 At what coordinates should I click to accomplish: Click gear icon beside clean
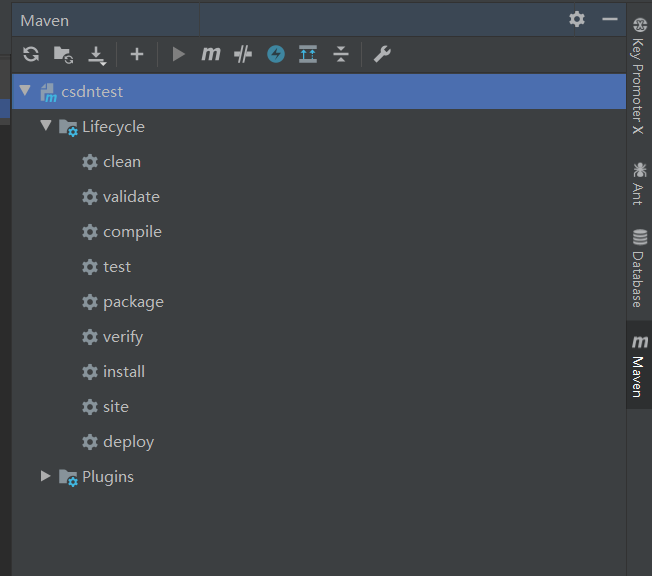[90, 162]
